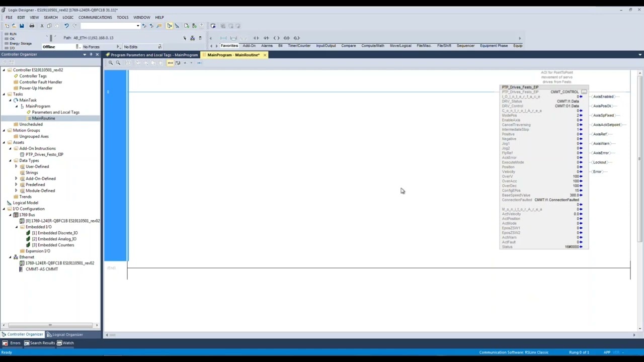Expand the Predefined data types node
Viewport: 644px width, 362px height.
16,185
